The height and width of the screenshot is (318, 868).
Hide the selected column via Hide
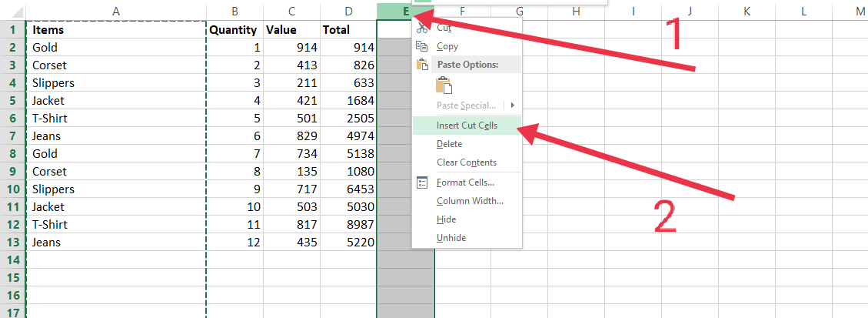446,219
